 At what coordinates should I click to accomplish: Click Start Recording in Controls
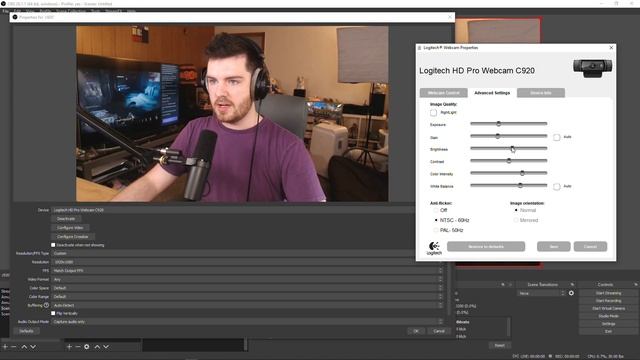pos(608,301)
